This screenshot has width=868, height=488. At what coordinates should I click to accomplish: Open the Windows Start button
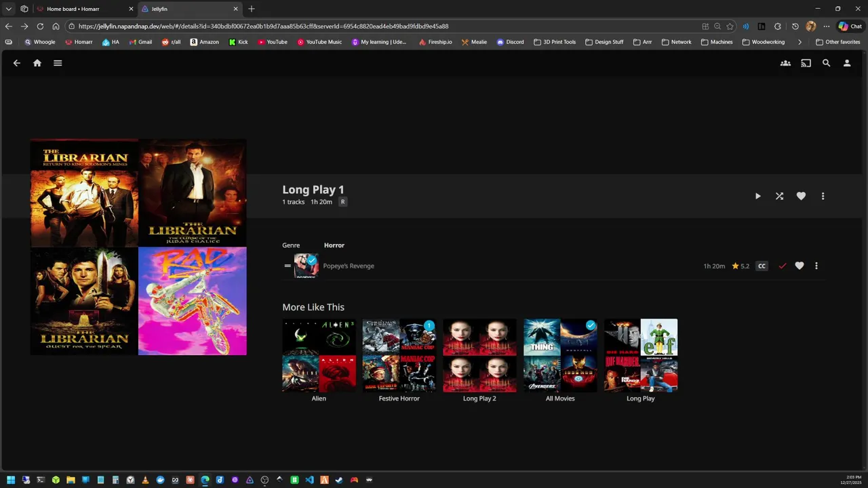click(x=11, y=480)
